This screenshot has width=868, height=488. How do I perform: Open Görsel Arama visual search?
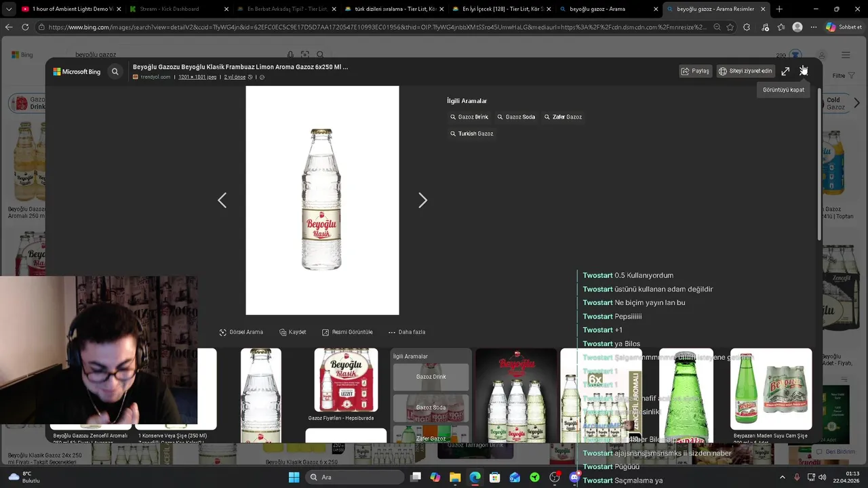[241, 332]
